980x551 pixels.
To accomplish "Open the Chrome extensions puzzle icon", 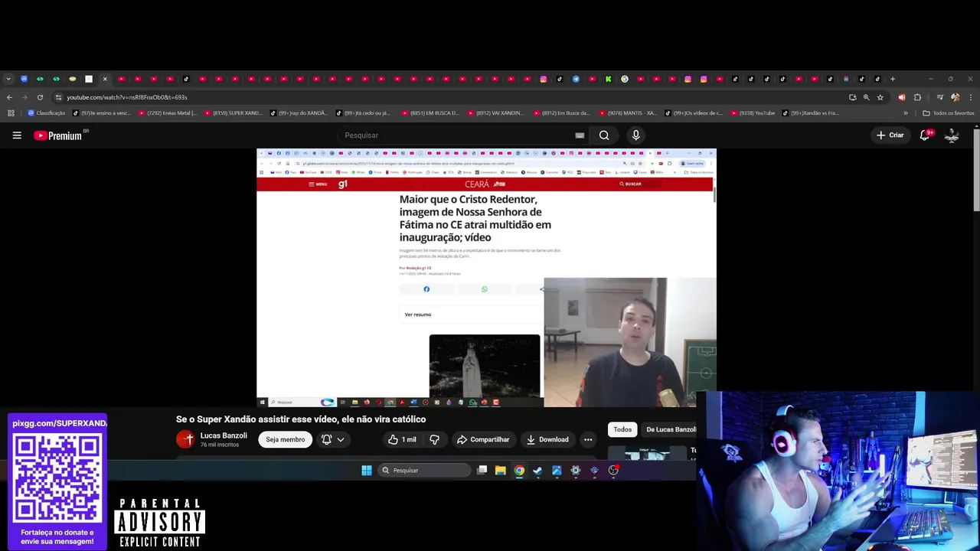I will (917, 97).
